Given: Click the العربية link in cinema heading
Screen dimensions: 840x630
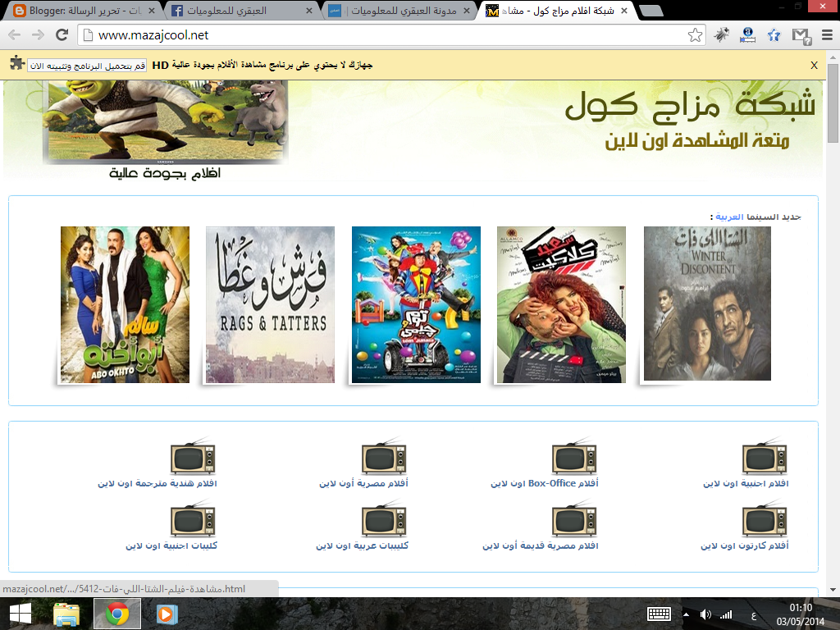Looking at the screenshot, I should 729,217.
